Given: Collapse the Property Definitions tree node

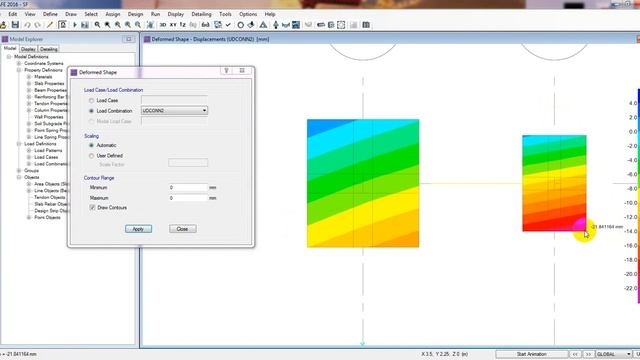Looking at the screenshot, I should (x=19, y=70).
